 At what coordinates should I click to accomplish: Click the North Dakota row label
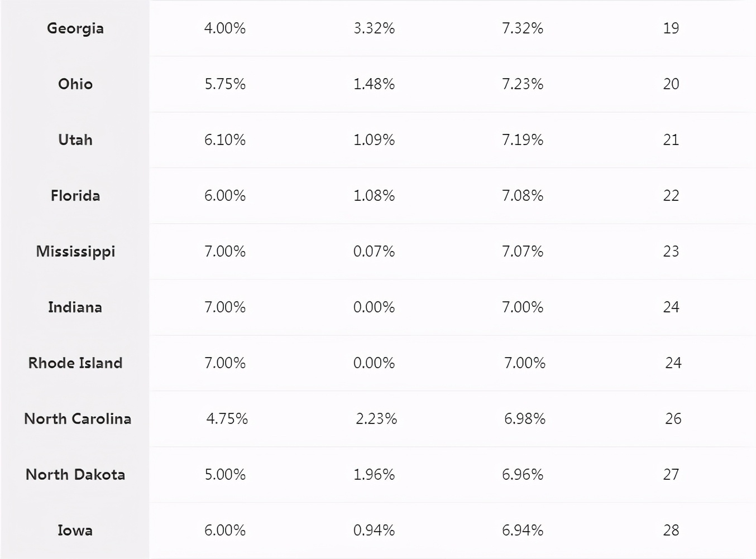pyautogui.click(x=75, y=475)
